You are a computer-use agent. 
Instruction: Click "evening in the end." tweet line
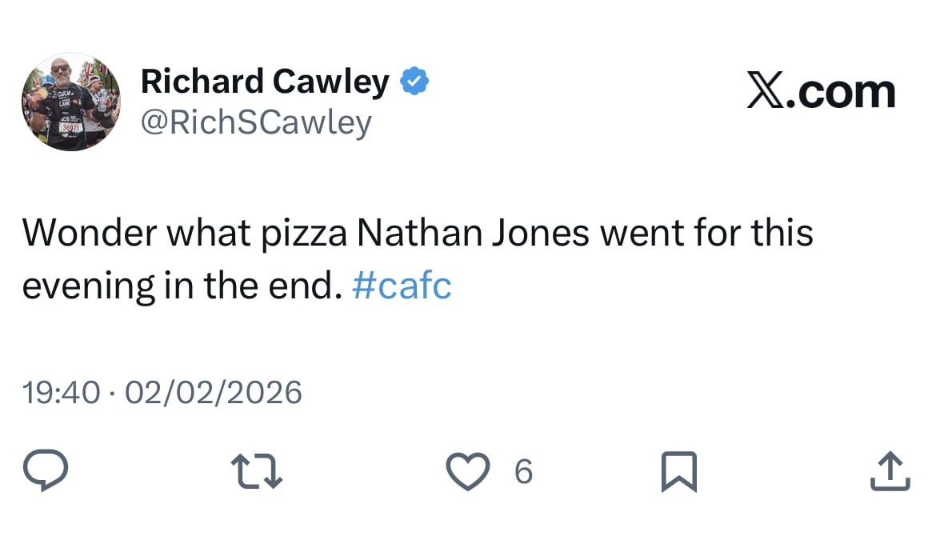[x=177, y=286]
